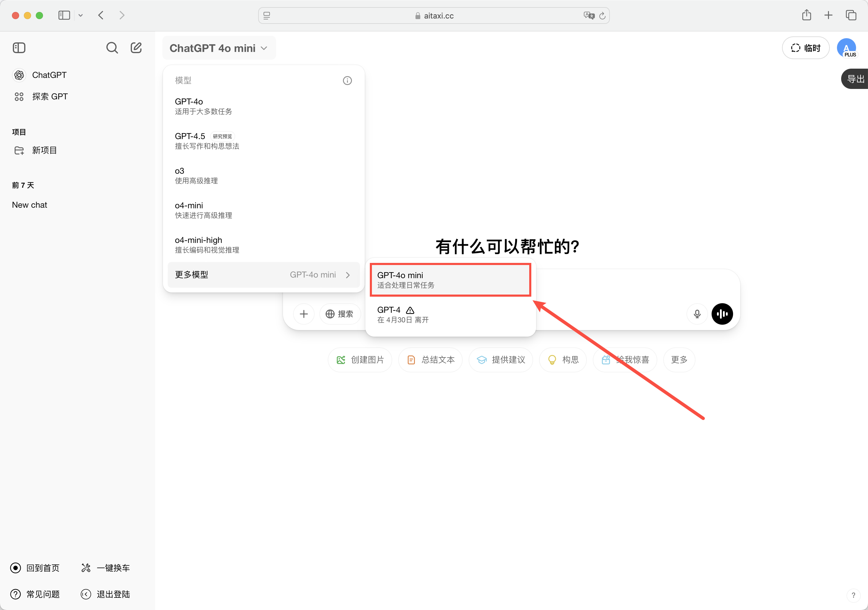Click 导出 export button
The height and width of the screenshot is (610, 868).
click(x=855, y=79)
